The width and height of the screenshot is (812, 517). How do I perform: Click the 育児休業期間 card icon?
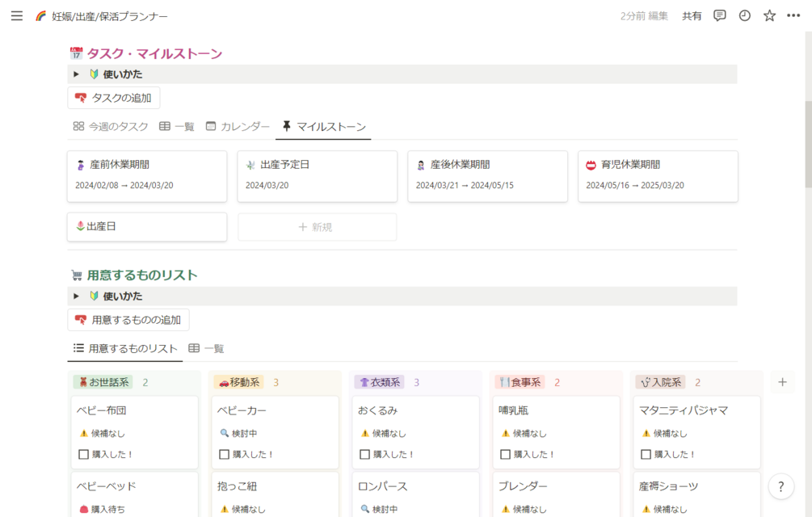coord(591,165)
